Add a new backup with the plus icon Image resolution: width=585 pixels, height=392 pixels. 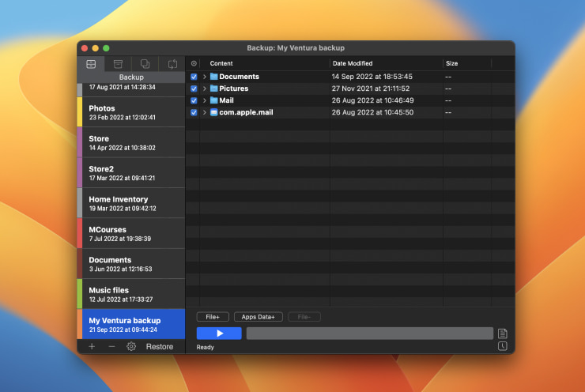pyautogui.click(x=92, y=346)
